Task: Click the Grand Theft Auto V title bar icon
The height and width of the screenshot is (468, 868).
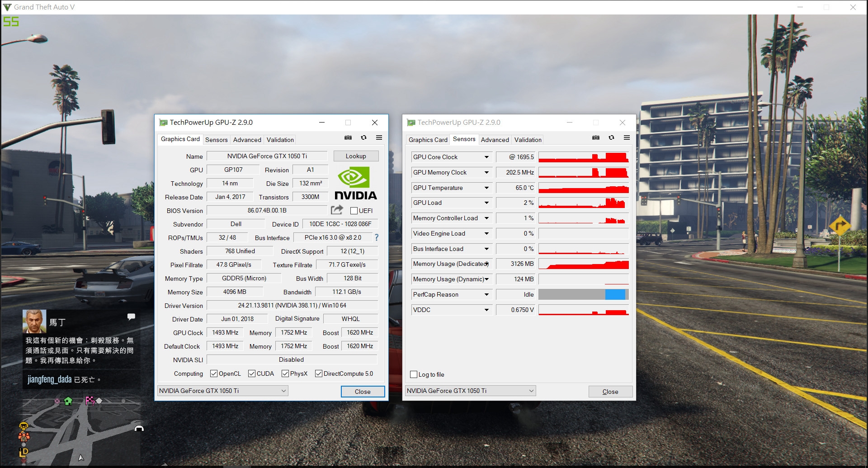Action: point(7,7)
